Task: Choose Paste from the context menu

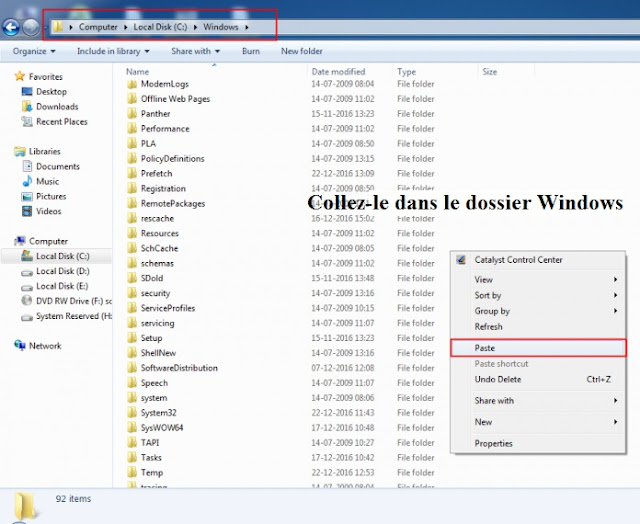Action: (x=538, y=348)
